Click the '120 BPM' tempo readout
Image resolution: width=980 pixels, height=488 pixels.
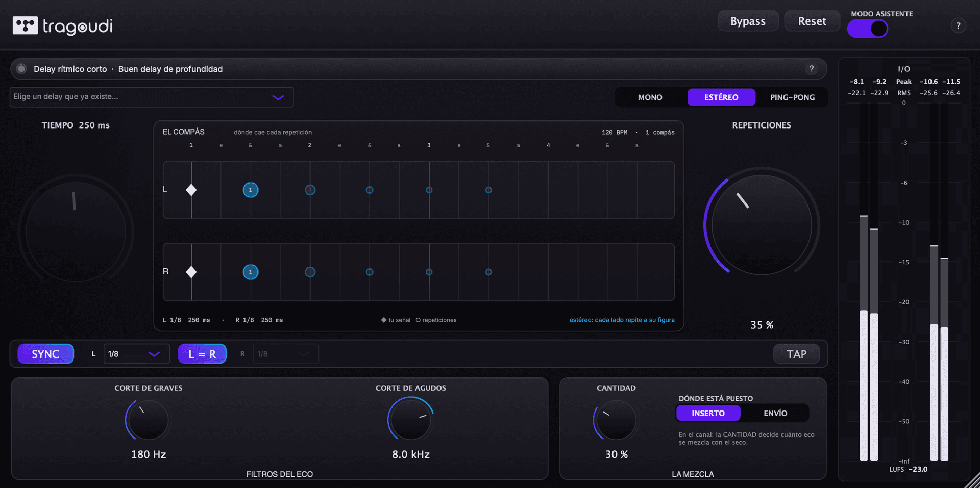pyautogui.click(x=615, y=133)
